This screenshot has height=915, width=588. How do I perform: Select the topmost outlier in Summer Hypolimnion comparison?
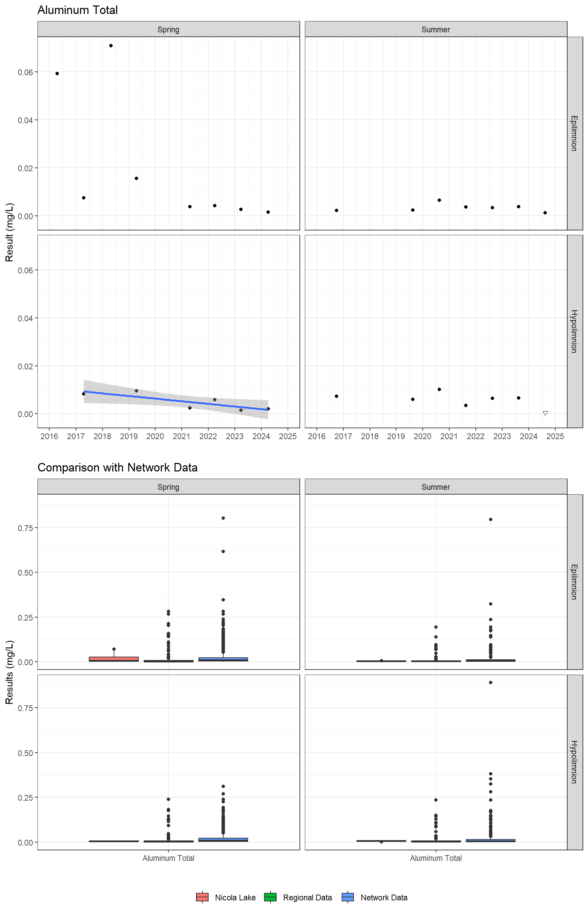tap(491, 683)
